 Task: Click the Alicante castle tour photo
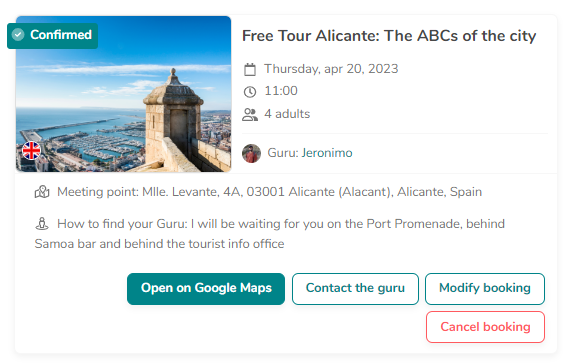[124, 94]
